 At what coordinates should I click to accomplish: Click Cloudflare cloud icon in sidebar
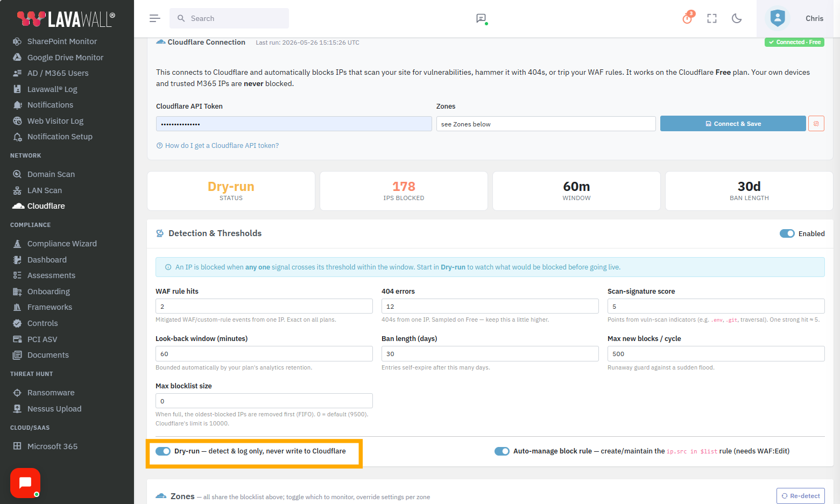pyautogui.click(x=18, y=206)
